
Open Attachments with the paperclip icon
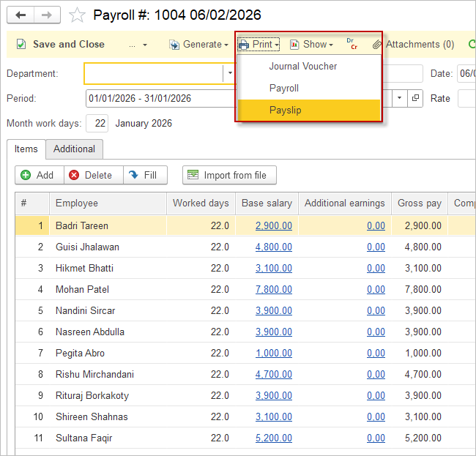click(x=413, y=45)
